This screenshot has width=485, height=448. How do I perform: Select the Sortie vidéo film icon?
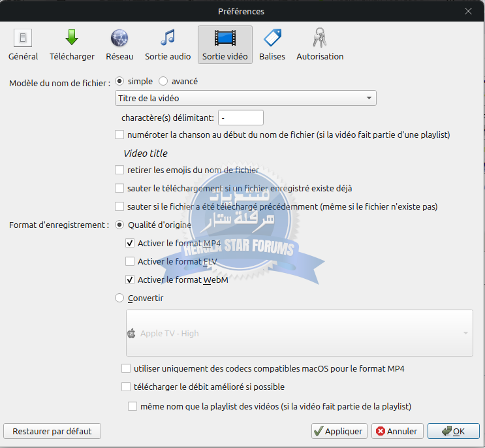[x=225, y=38]
